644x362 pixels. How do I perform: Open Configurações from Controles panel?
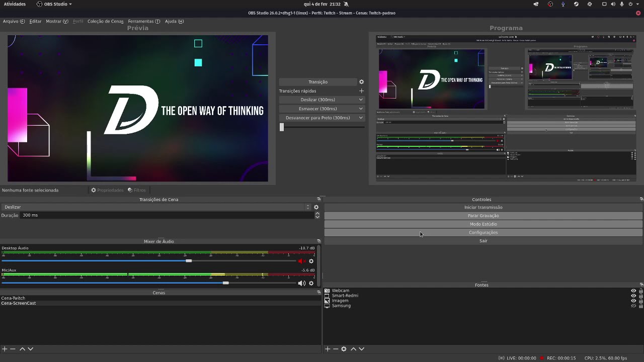pos(483,232)
